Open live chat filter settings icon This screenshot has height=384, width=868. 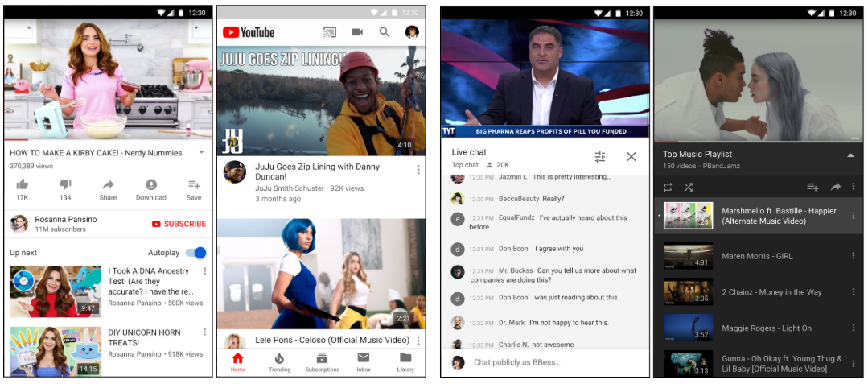tap(600, 157)
